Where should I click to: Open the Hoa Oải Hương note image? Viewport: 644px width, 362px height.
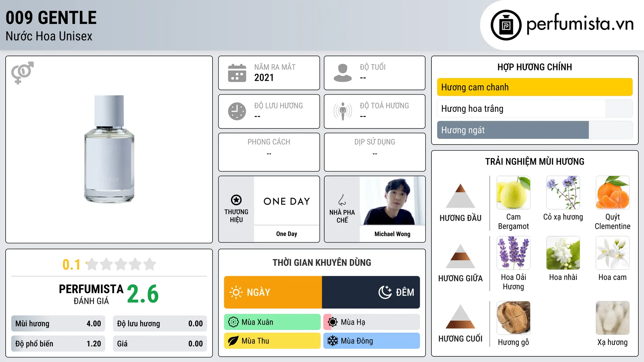point(514,253)
